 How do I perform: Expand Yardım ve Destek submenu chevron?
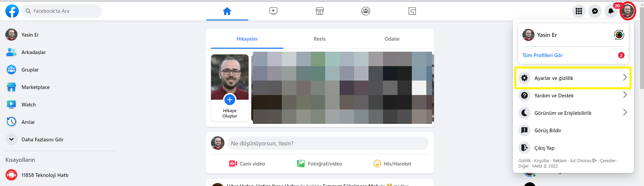625,95
